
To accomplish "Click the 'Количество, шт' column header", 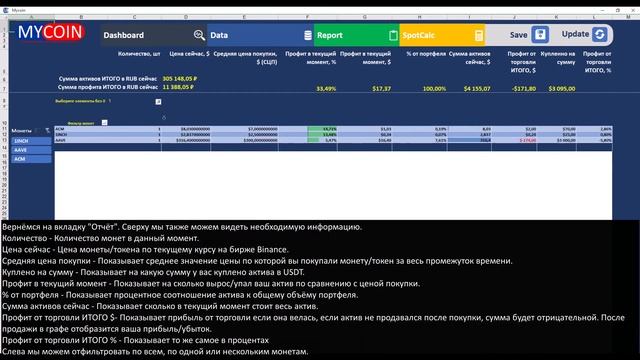I will 139,53.
